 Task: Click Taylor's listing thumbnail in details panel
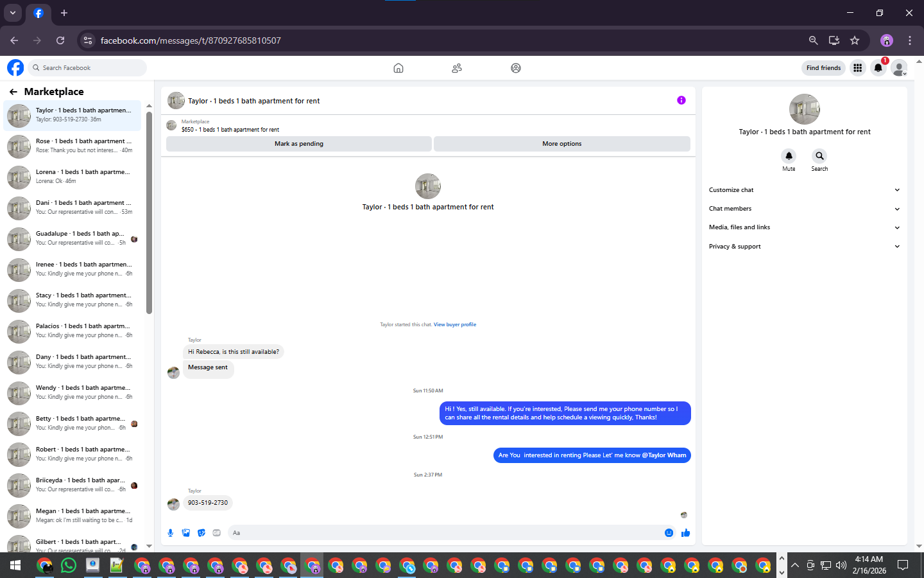point(805,109)
